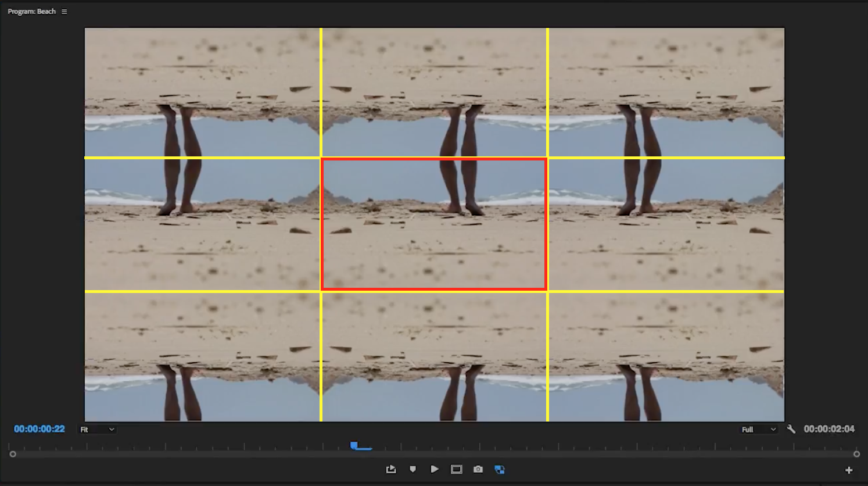Play the sequence in Program monitor
This screenshot has width=868, height=486.
[434, 469]
